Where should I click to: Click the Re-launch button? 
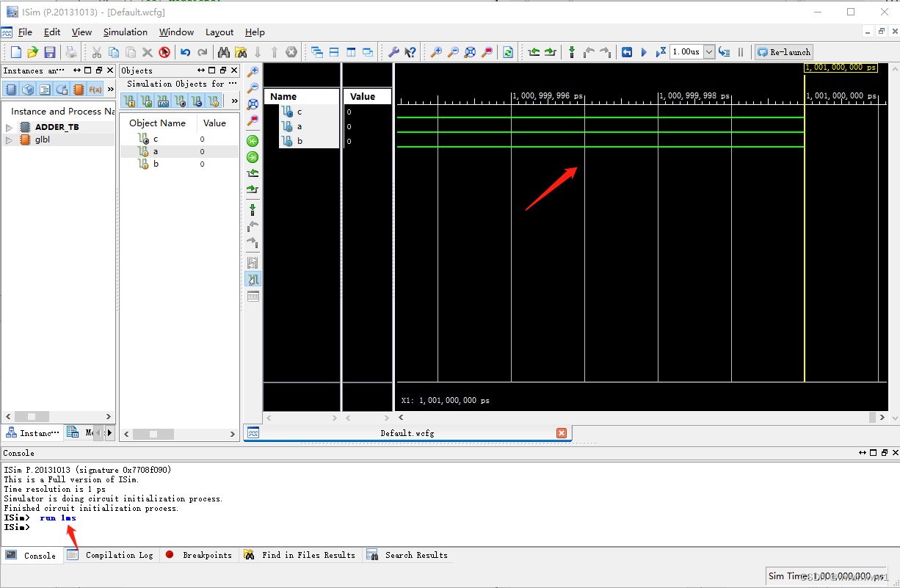tap(784, 52)
